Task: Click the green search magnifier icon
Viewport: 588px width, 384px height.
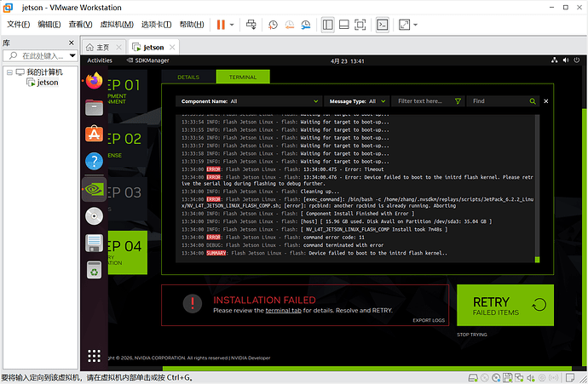Action: (533, 101)
